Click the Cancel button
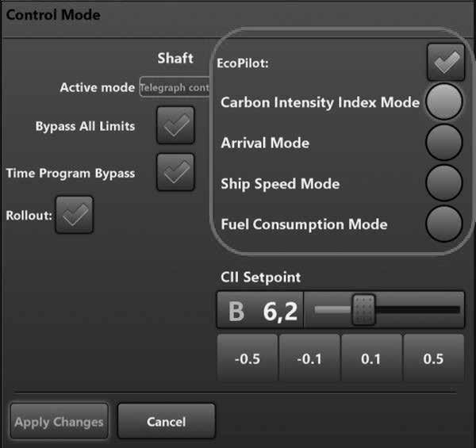 point(167,421)
